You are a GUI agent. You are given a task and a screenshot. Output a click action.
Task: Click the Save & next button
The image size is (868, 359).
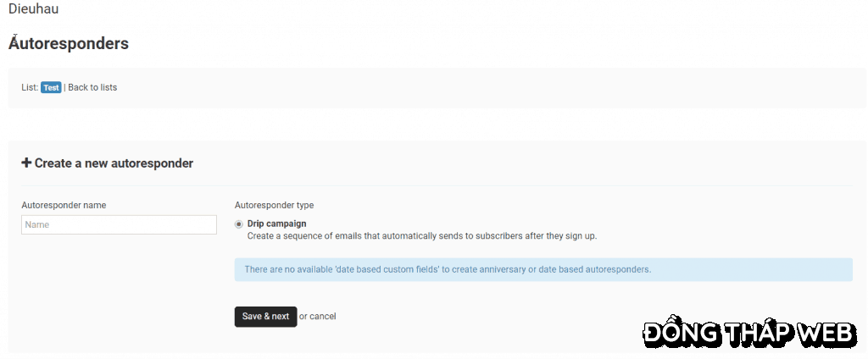[265, 317]
